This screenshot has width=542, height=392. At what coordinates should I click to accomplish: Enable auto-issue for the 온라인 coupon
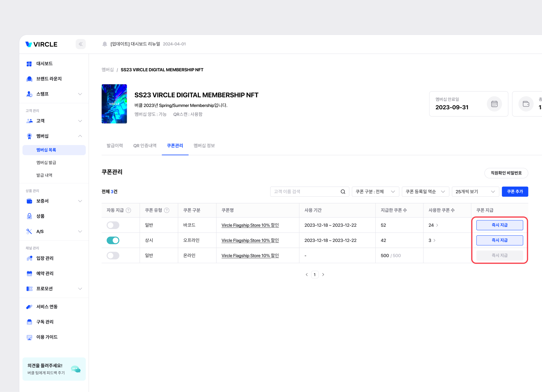coord(113,256)
